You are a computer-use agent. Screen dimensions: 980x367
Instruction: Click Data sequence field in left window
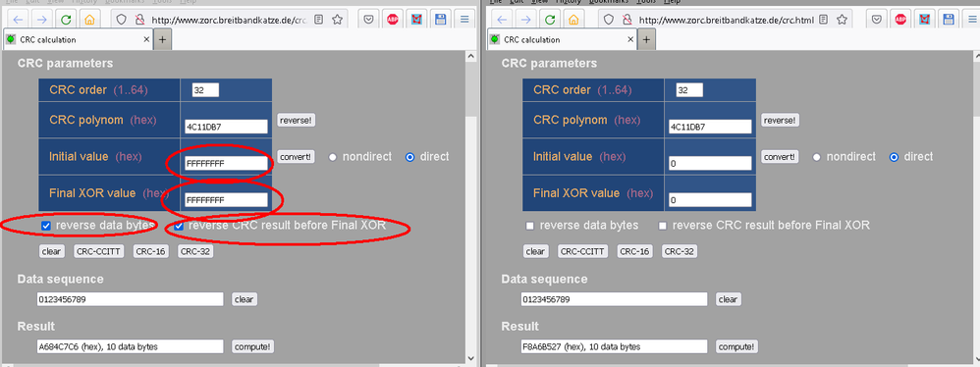click(x=130, y=299)
